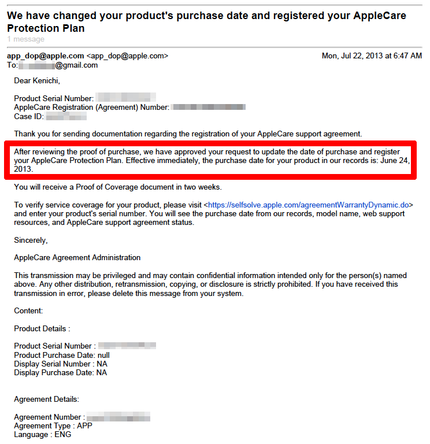Click the blurred AppleCare Registration Number
430x444 pixels.
coord(209,107)
